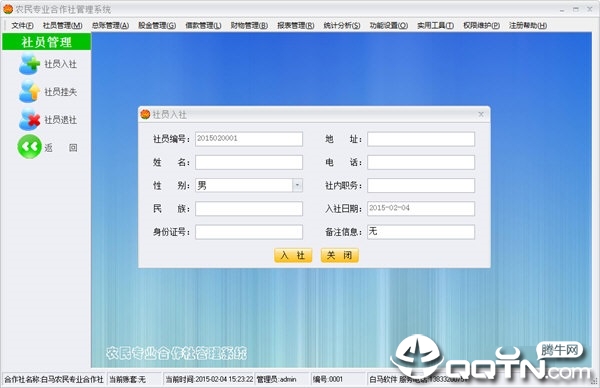The image size is (600, 388).
Task: Select the 社员挂失 report-loss icon
Action: (29, 91)
